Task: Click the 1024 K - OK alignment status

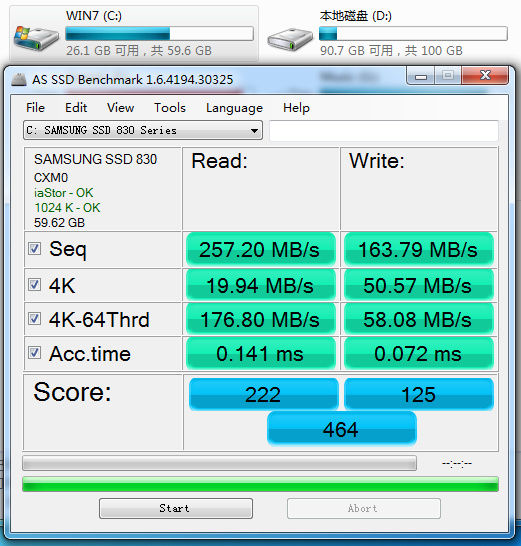Action: click(67, 208)
